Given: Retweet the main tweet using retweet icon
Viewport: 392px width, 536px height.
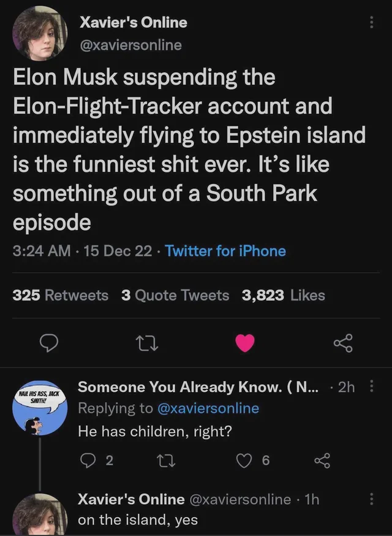Looking at the screenshot, I should [147, 343].
